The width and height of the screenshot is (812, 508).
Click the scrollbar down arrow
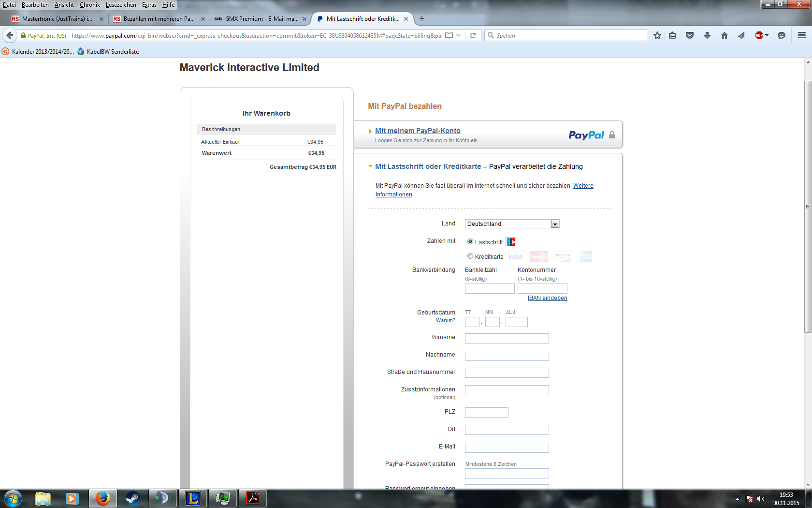coord(808,484)
